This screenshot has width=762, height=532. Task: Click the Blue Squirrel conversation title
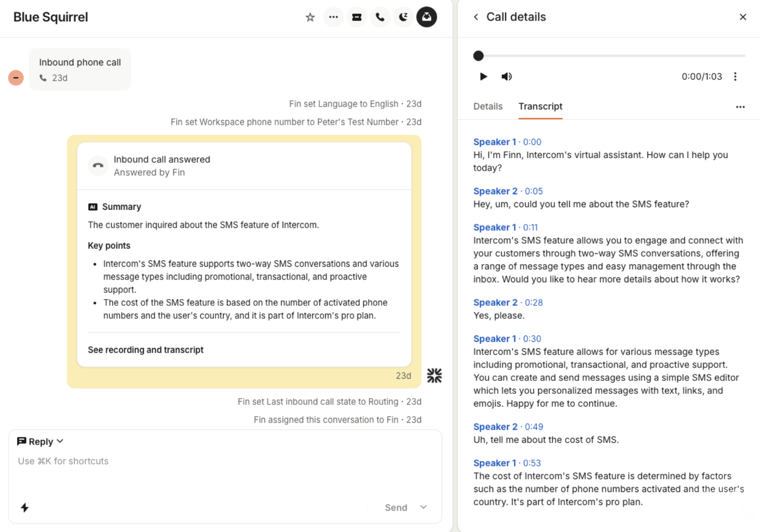pyautogui.click(x=51, y=17)
